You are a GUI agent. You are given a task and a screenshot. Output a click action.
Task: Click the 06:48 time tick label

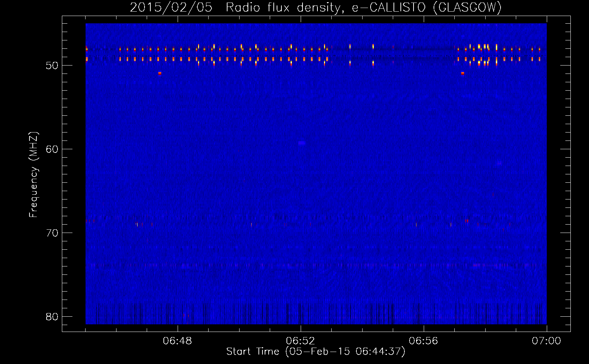(177, 341)
